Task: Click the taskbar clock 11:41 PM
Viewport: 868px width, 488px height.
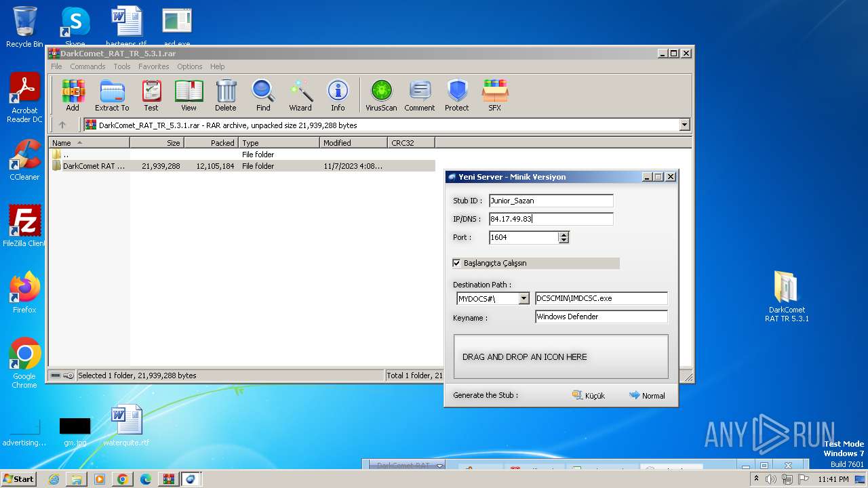Action: point(833,479)
